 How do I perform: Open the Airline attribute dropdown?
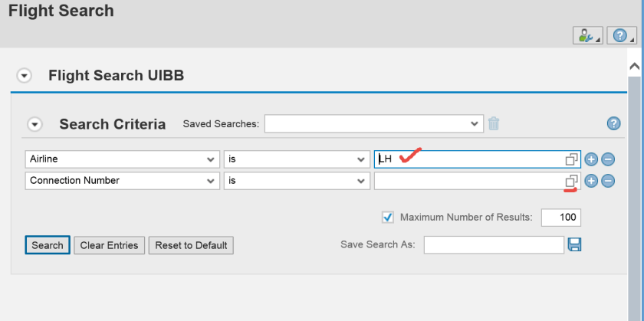211,159
